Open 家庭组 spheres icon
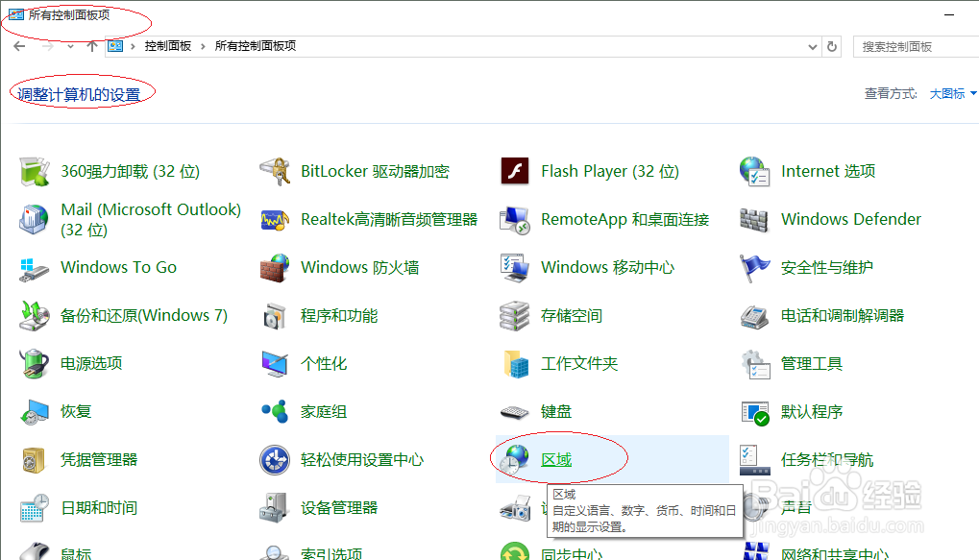The width and height of the screenshot is (979, 560). click(x=275, y=411)
